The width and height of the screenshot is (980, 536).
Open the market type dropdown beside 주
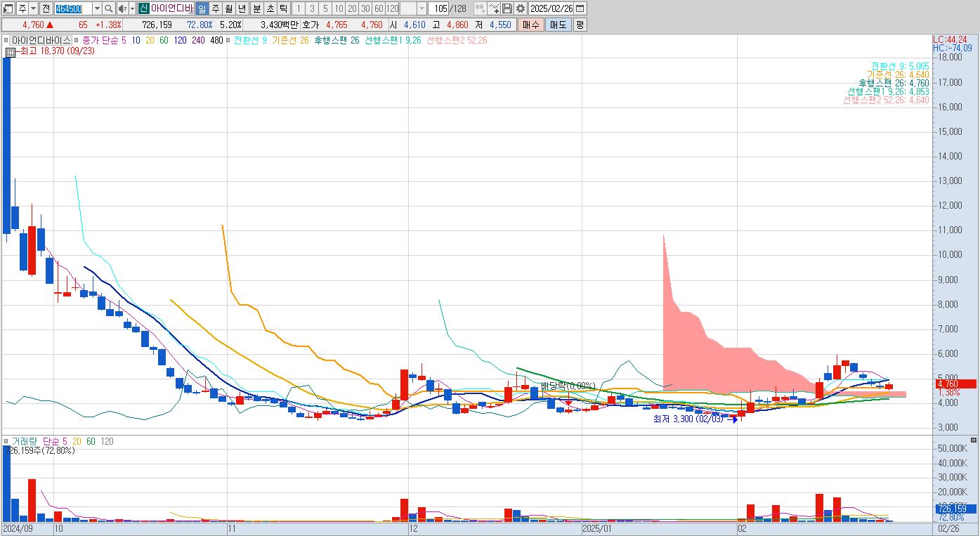[x=34, y=8]
